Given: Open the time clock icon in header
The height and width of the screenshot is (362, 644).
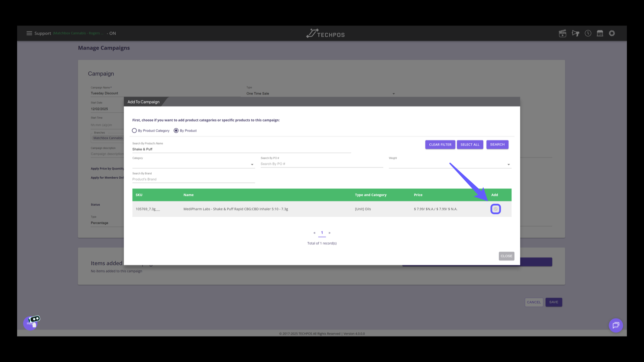Looking at the screenshot, I should tap(588, 33).
